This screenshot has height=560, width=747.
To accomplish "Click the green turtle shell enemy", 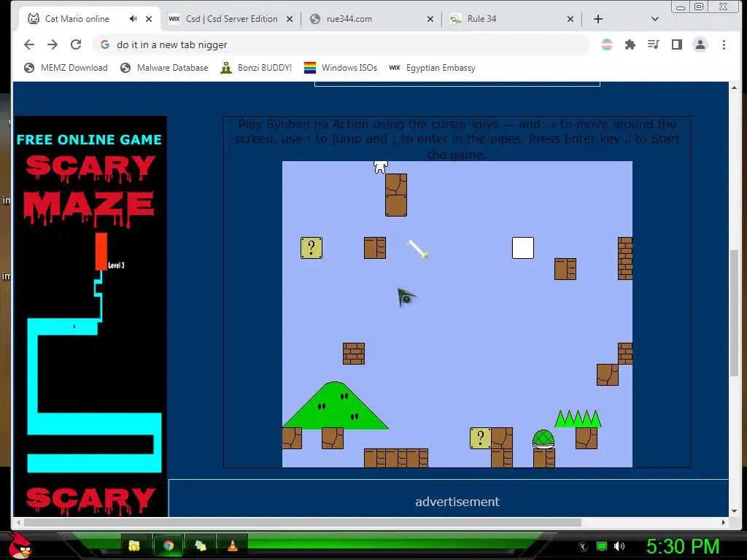I will 543,439.
